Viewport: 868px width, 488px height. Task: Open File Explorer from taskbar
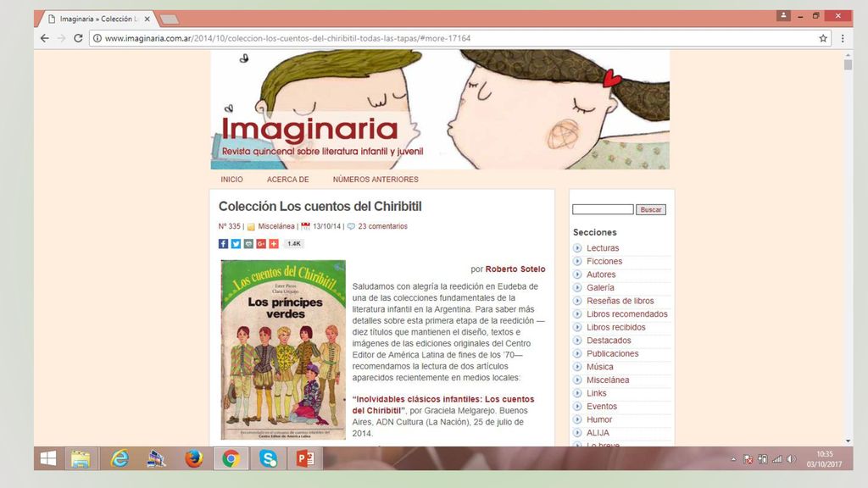click(81, 458)
